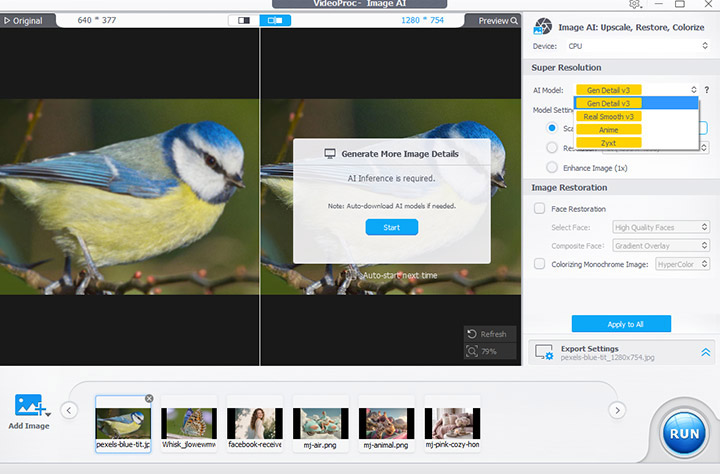The image size is (720, 474).
Task: Select the mj-animal.png thumbnail
Action: 386,423
